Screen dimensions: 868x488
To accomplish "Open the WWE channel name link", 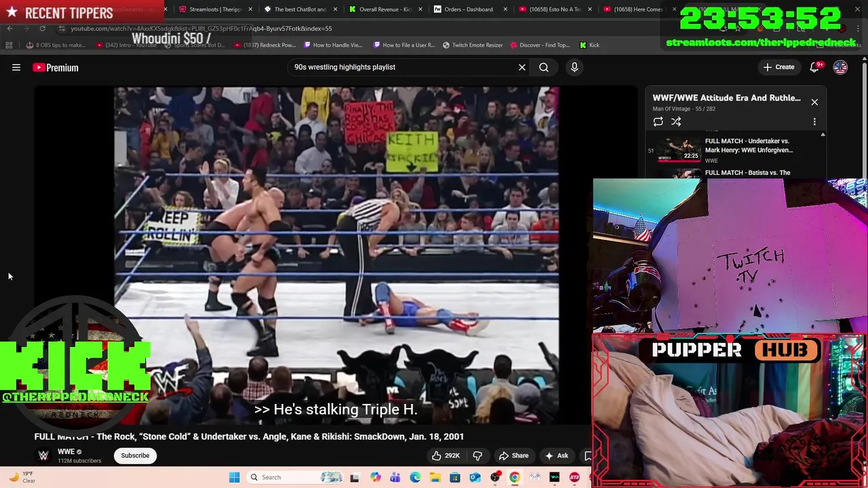I will tap(66, 451).
